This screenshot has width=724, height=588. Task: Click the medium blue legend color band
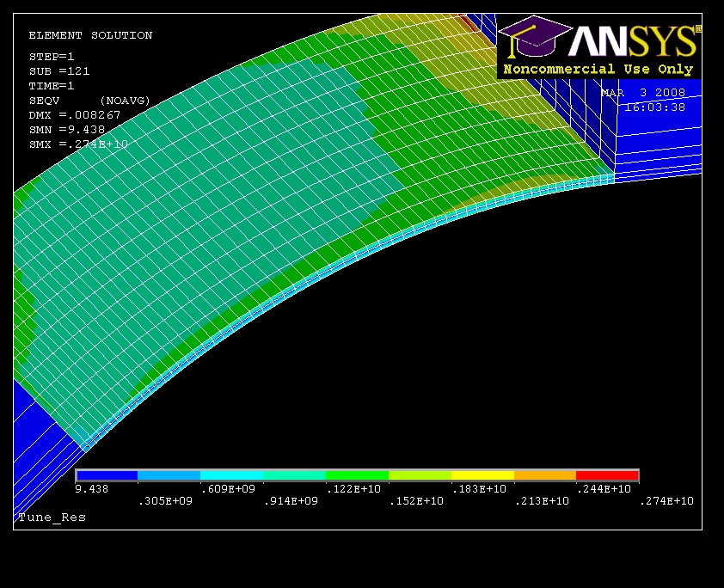click(x=169, y=475)
